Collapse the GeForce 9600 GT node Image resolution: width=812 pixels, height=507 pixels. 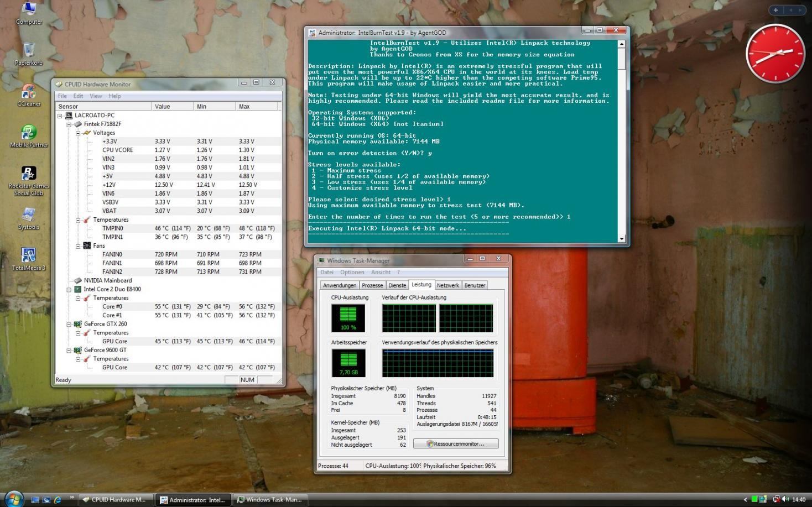point(69,350)
